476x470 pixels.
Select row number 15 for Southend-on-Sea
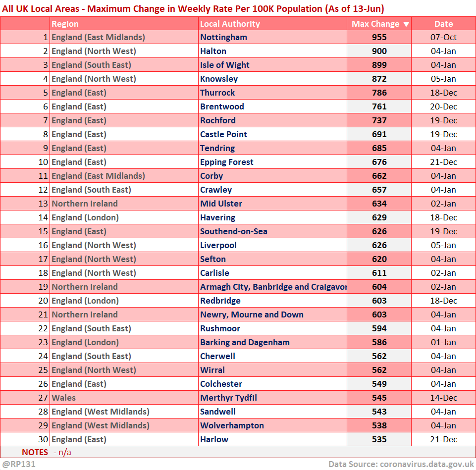point(44,231)
